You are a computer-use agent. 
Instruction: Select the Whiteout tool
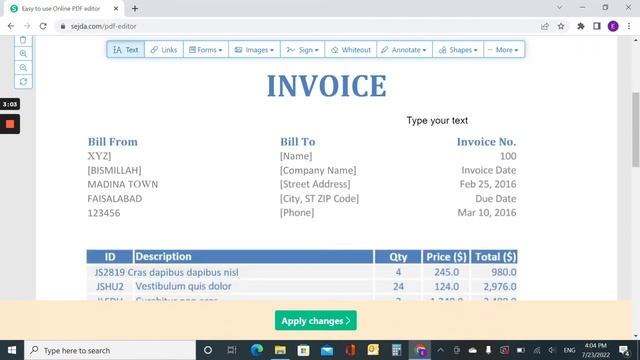point(351,50)
